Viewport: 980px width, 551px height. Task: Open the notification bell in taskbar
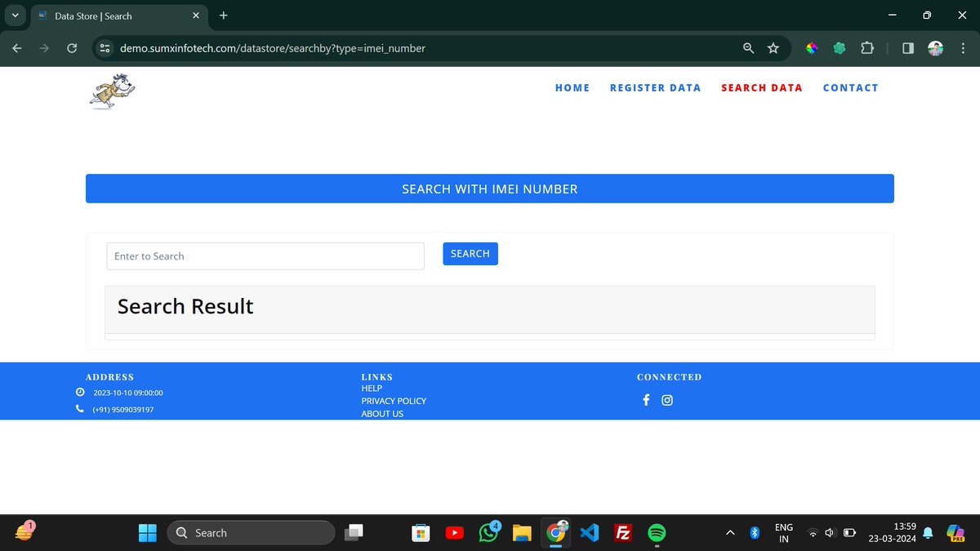click(x=928, y=533)
